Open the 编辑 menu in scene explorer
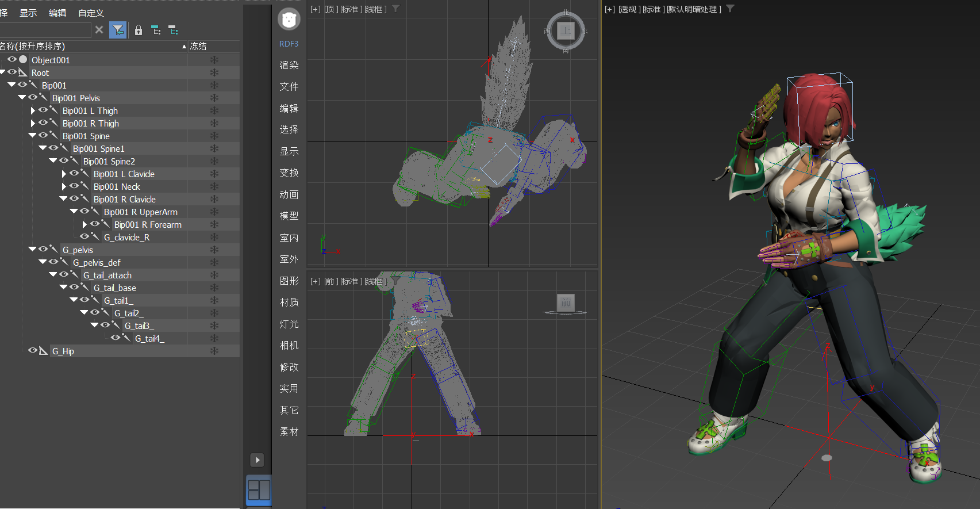The height and width of the screenshot is (509, 980). click(x=57, y=13)
